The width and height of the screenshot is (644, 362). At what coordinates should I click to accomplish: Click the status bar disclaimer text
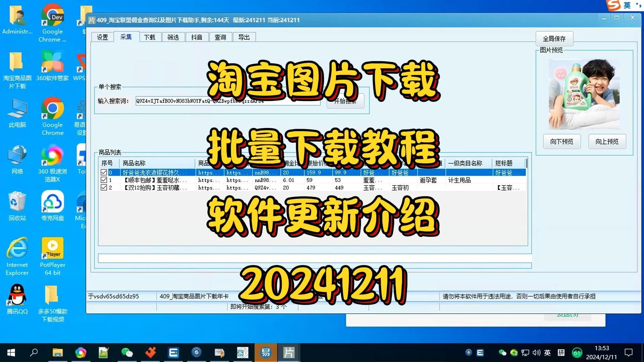tap(519, 296)
